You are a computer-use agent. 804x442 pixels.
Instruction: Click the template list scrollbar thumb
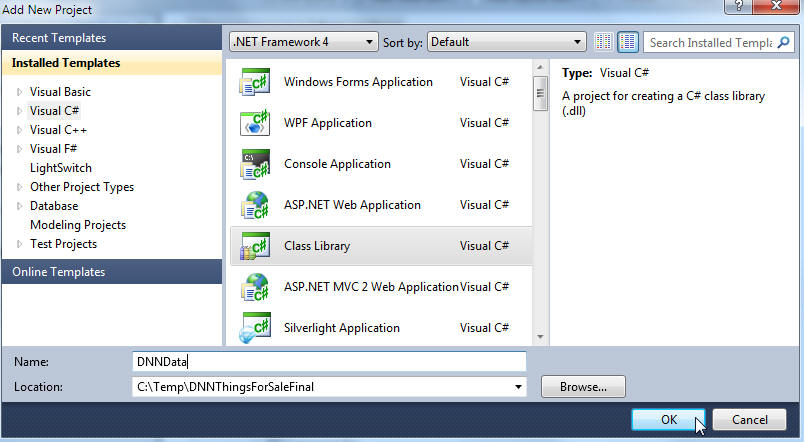pyautogui.click(x=540, y=93)
